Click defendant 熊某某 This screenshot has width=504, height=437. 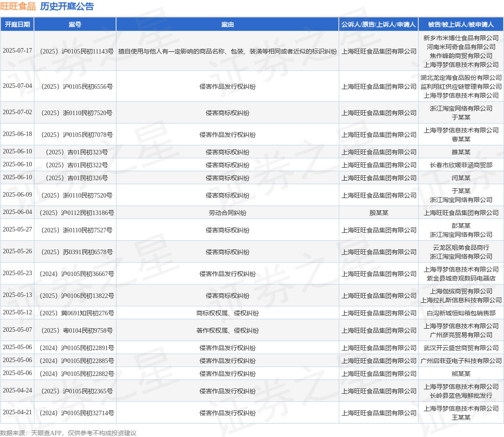point(461,374)
